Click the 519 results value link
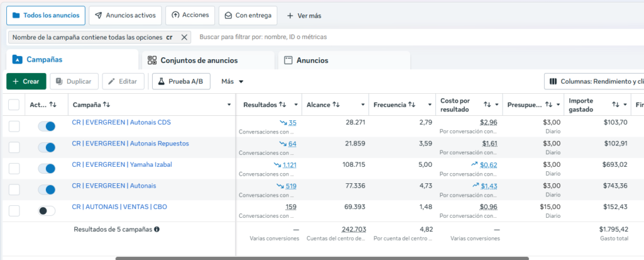Image resolution: width=644 pixels, height=260 pixels. pyautogui.click(x=291, y=186)
